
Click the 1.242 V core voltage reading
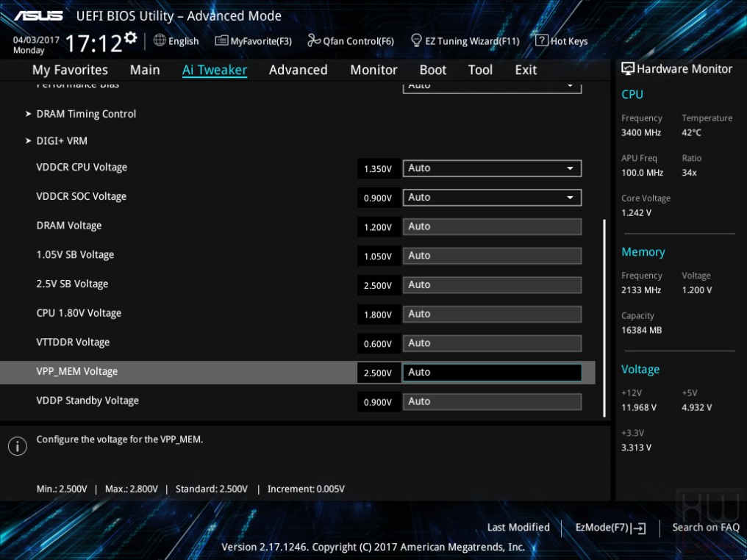636,213
